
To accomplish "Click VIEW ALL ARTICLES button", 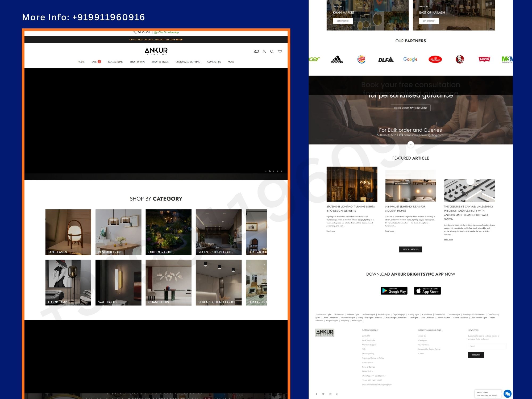I will [x=410, y=249].
